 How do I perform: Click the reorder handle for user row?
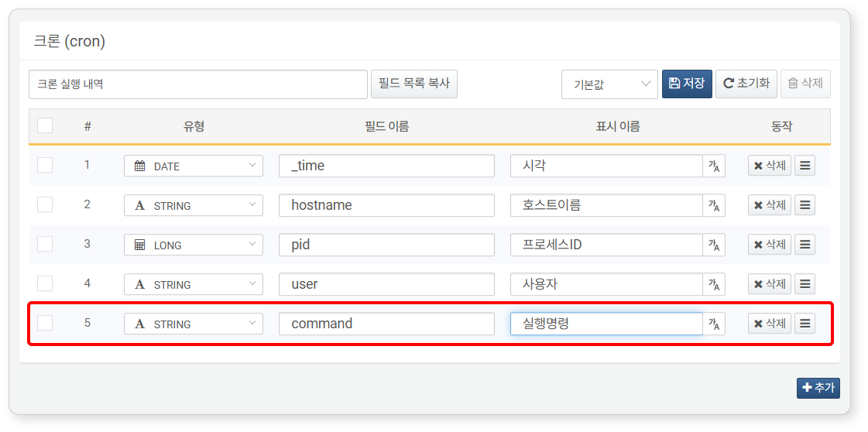coord(805,285)
